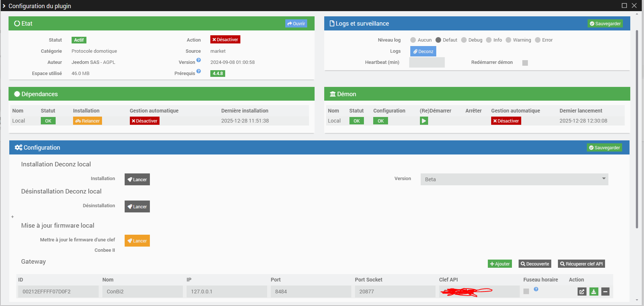Launch the Conbee II firmware update
Image resolution: width=644 pixels, height=306 pixels.
[137, 241]
